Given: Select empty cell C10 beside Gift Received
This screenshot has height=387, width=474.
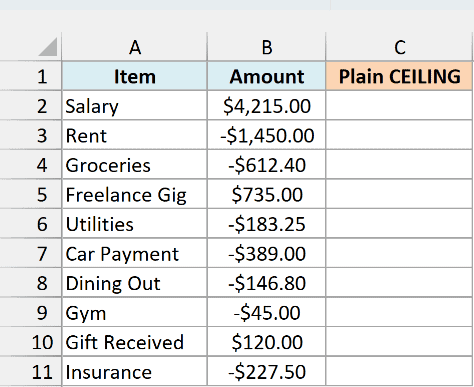Looking at the screenshot, I should (x=399, y=342).
